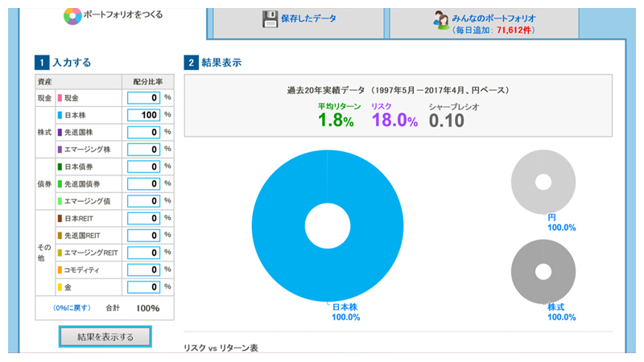The width and height of the screenshot is (644, 362).
Task: Click the 先進国REIT percentage box
Action: tap(143, 236)
